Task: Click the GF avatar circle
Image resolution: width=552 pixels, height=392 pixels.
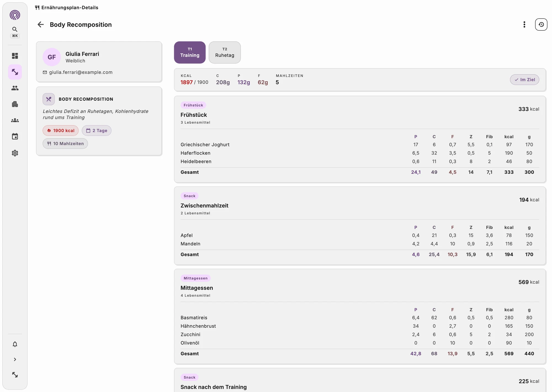Action: (x=52, y=57)
